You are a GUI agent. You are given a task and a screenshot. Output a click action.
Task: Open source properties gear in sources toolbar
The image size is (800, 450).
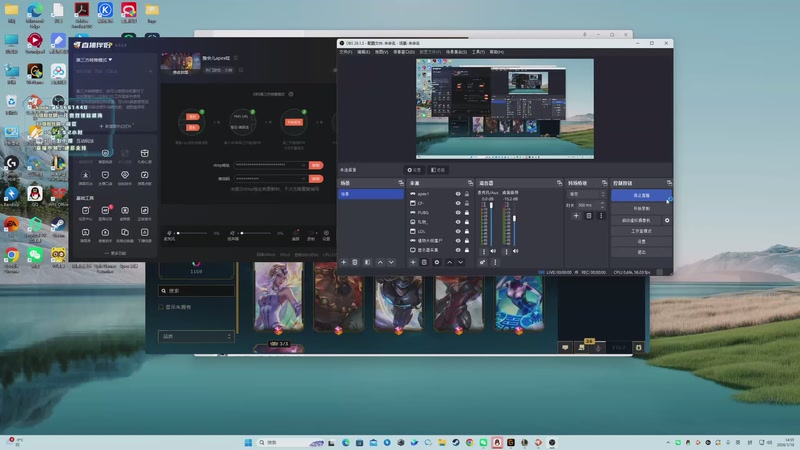(437, 262)
